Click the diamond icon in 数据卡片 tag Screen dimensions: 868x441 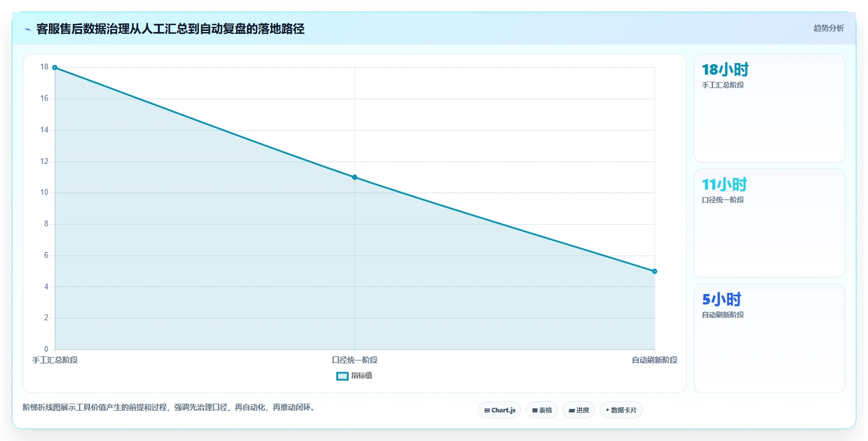607,410
